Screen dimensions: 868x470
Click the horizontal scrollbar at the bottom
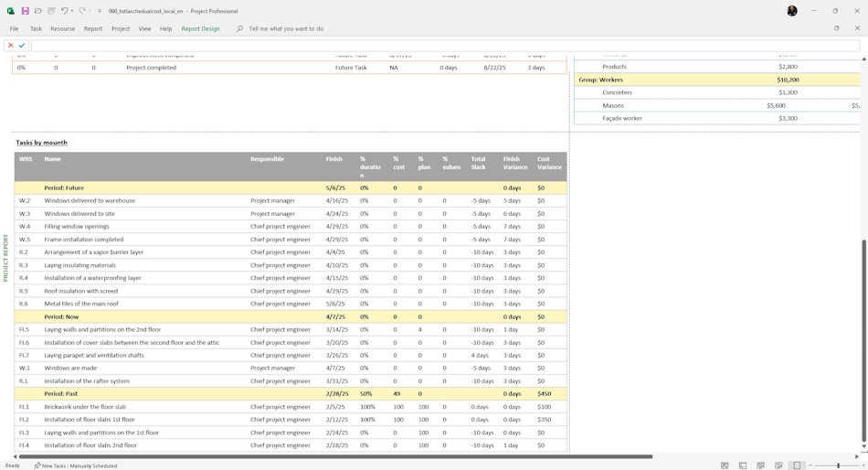coord(335,456)
